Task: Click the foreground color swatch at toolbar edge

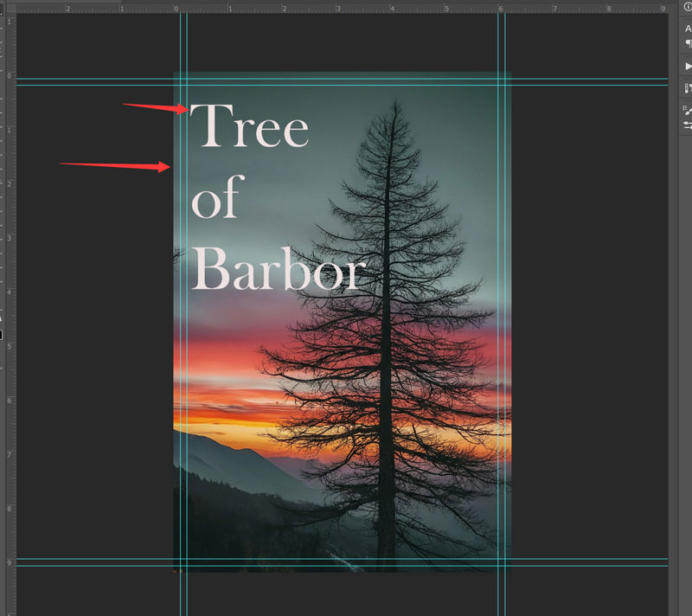Action: click(1, 335)
